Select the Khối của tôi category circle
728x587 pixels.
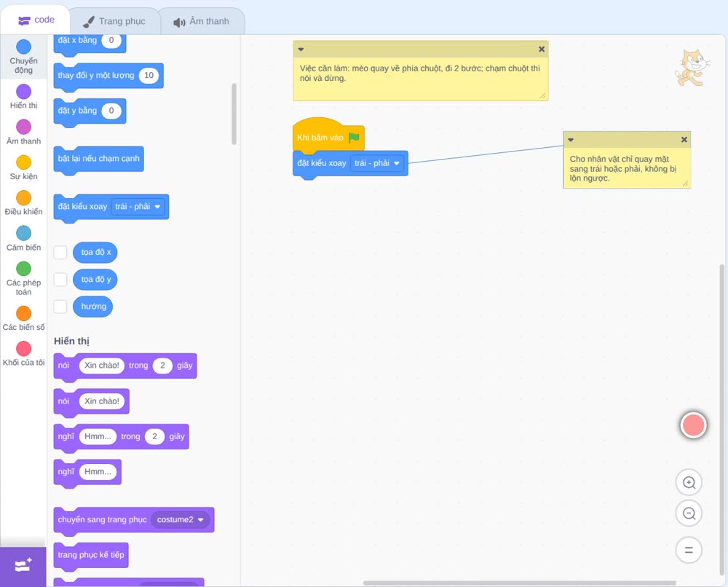[24, 348]
